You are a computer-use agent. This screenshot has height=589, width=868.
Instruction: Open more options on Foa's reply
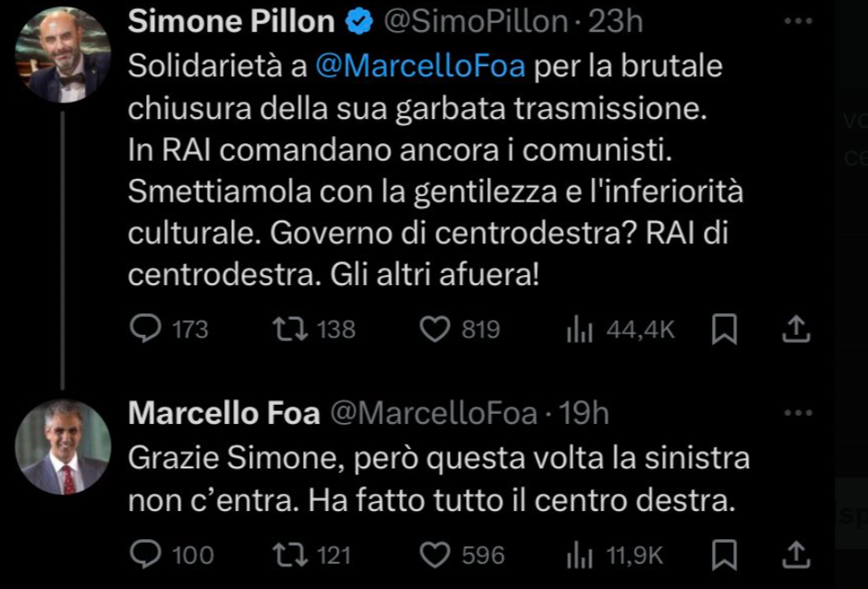coord(797,414)
